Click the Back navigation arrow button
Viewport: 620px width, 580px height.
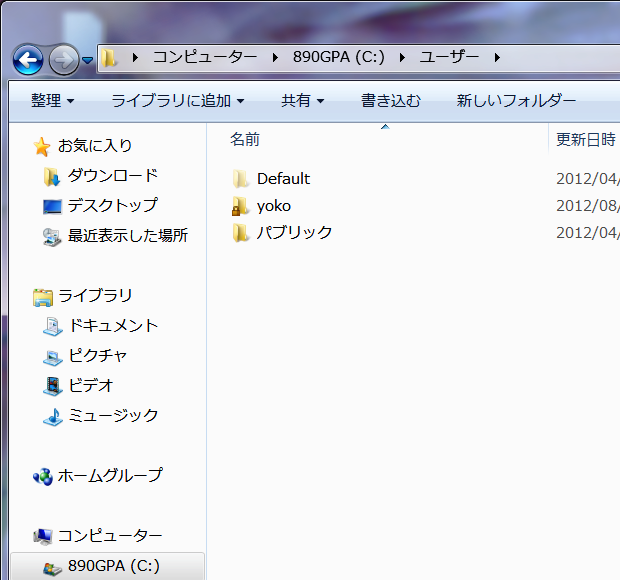tap(28, 60)
